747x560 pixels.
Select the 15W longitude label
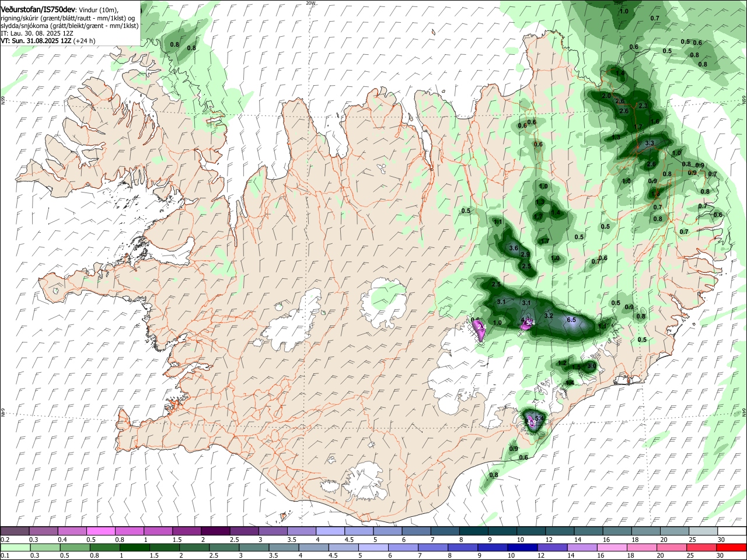tap(619, 3)
